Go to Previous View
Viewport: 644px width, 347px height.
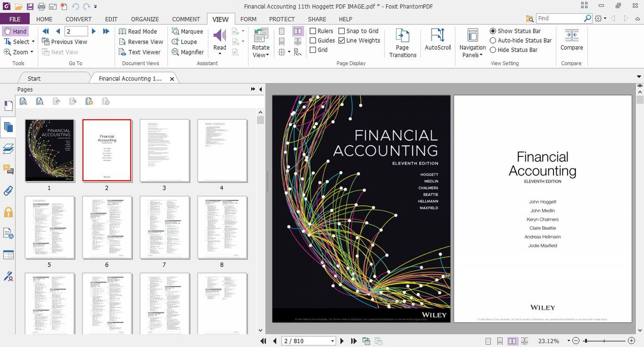(64, 42)
